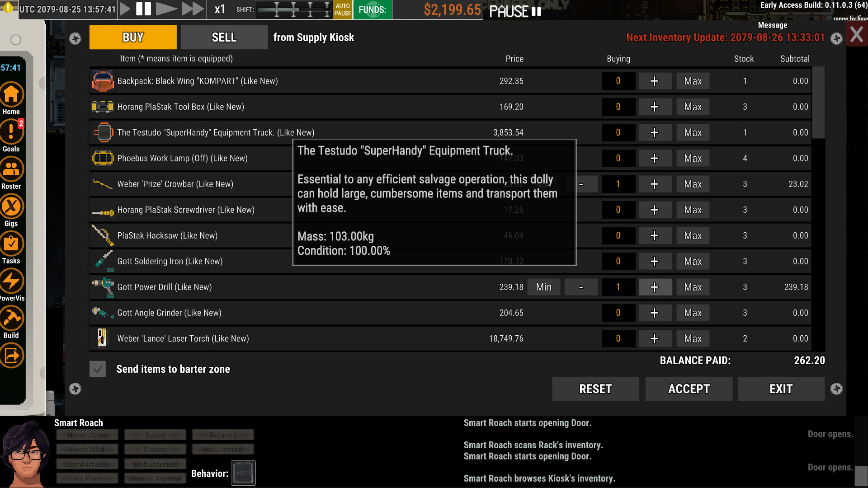The height and width of the screenshot is (488, 868).
Task: Click the Weber Prize Crowbar icon
Action: [x=103, y=184]
